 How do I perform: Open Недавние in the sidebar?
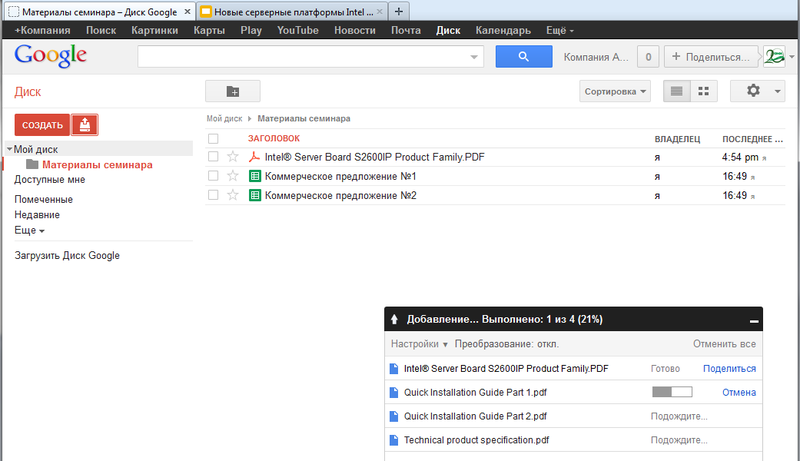pos(37,215)
